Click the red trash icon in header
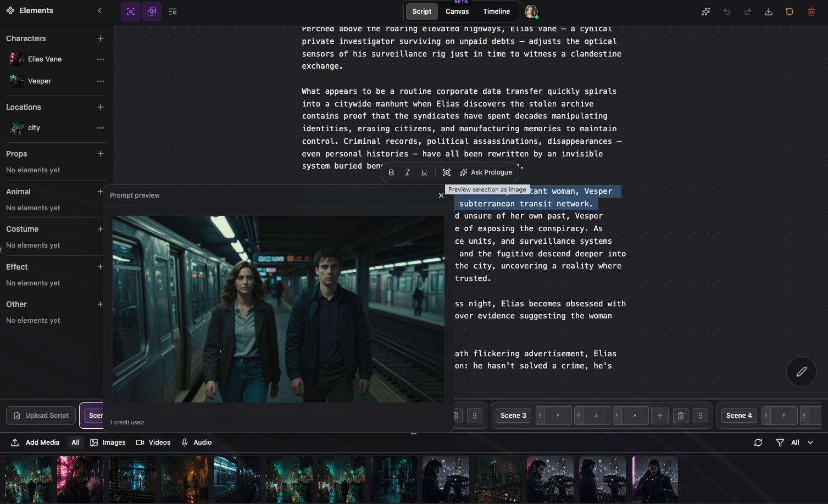Viewport: 828px width, 504px height. [x=812, y=12]
